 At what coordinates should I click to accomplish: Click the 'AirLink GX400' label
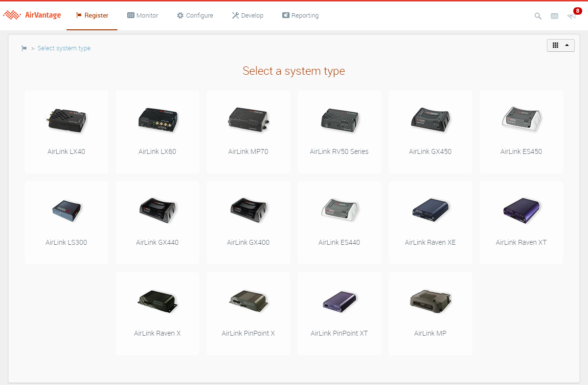tap(249, 242)
